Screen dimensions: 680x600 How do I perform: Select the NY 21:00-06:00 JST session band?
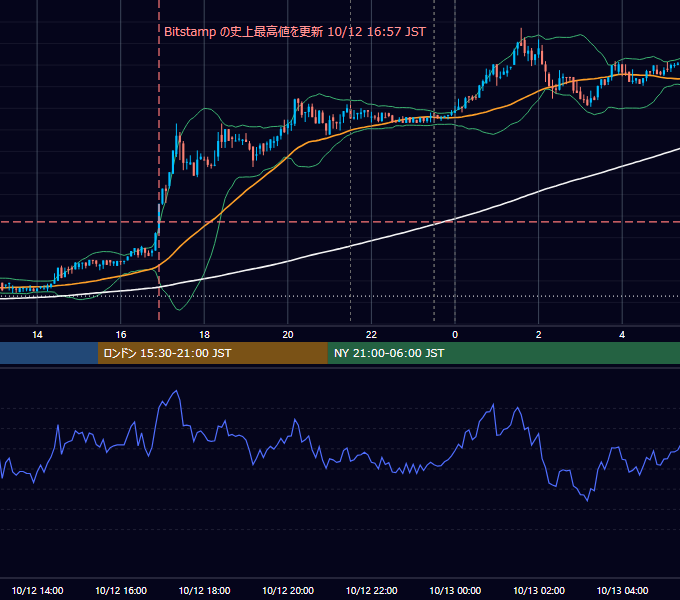click(x=503, y=353)
